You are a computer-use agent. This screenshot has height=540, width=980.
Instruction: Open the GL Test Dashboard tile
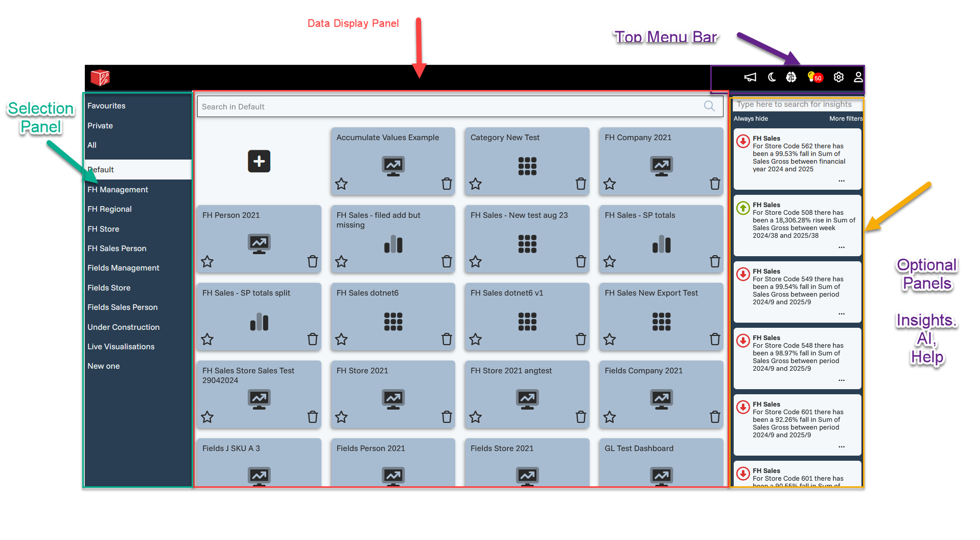pos(661,462)
